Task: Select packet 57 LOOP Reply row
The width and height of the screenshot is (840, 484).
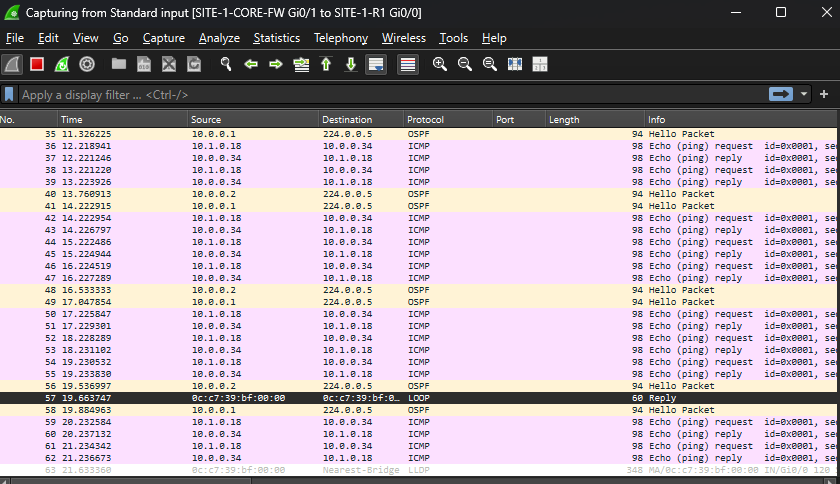Action: pos(418,398)
